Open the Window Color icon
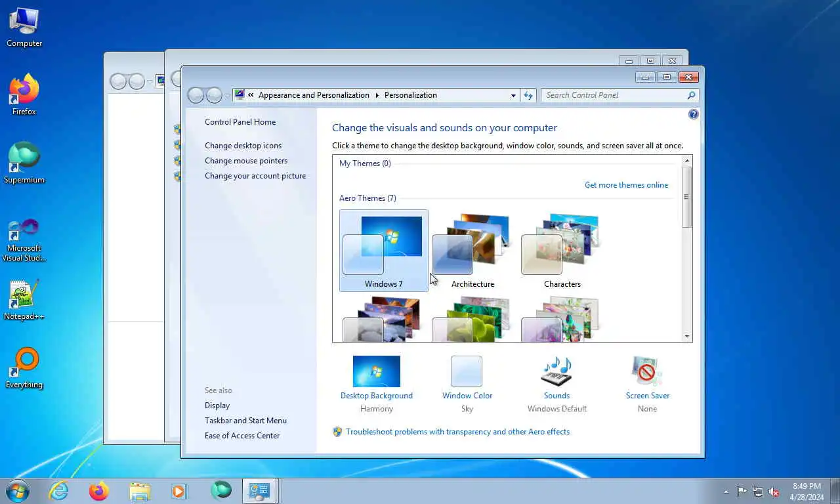The width and height of the screenshot is (840, 504). coord(467,371)
